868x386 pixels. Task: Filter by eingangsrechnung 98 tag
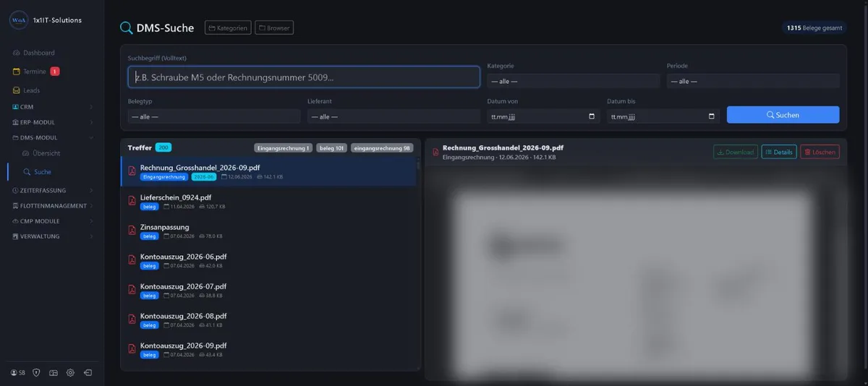382,147
